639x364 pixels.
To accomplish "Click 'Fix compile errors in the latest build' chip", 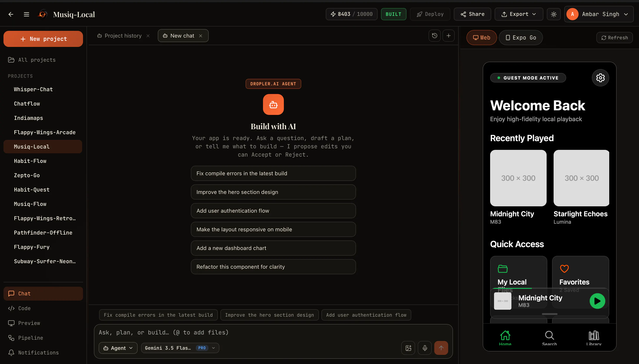I will [x=158, y=315].
